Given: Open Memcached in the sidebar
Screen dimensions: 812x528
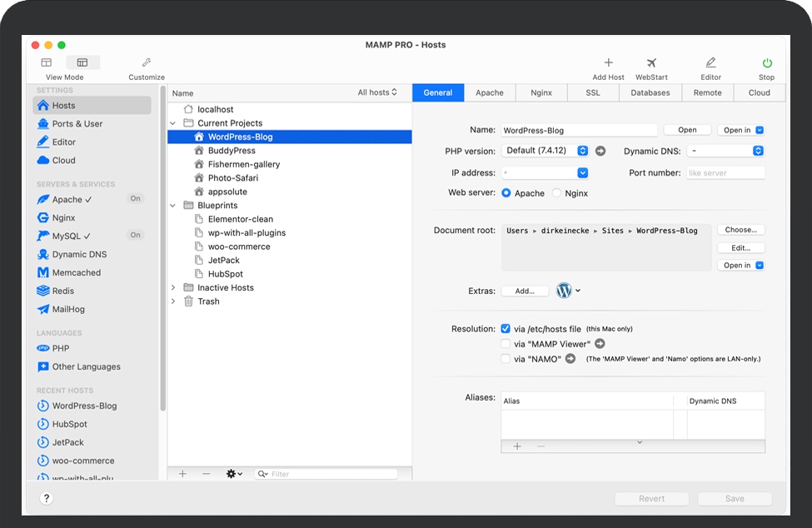Looking at the screenshot, I should coord(76,272).
